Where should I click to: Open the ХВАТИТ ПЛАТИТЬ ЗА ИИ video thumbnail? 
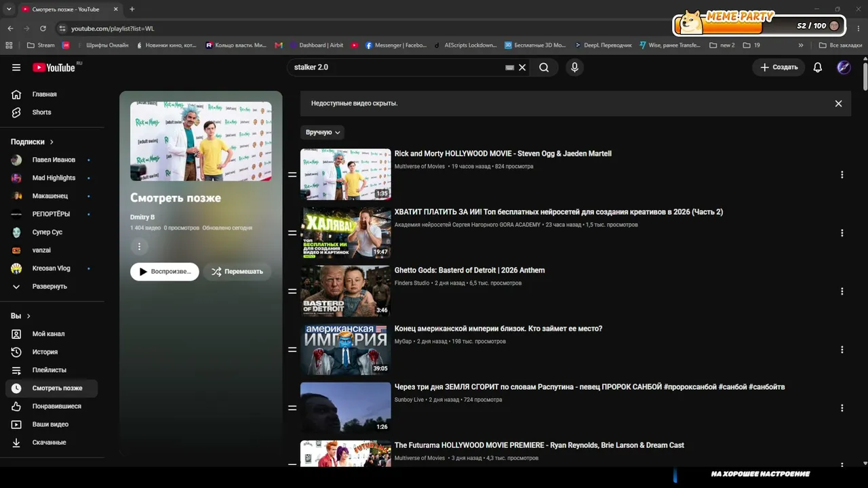pyautogui.click(x=346, y=233)
